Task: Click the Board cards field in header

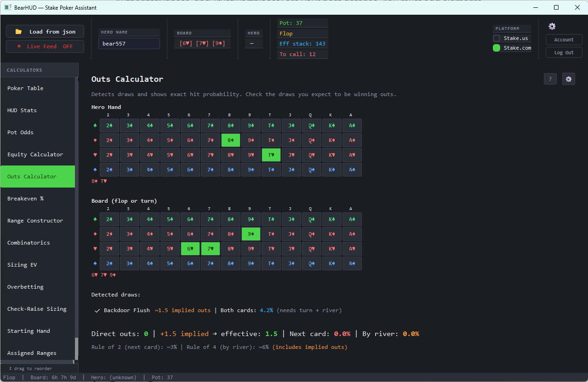Action: (203, 43)
